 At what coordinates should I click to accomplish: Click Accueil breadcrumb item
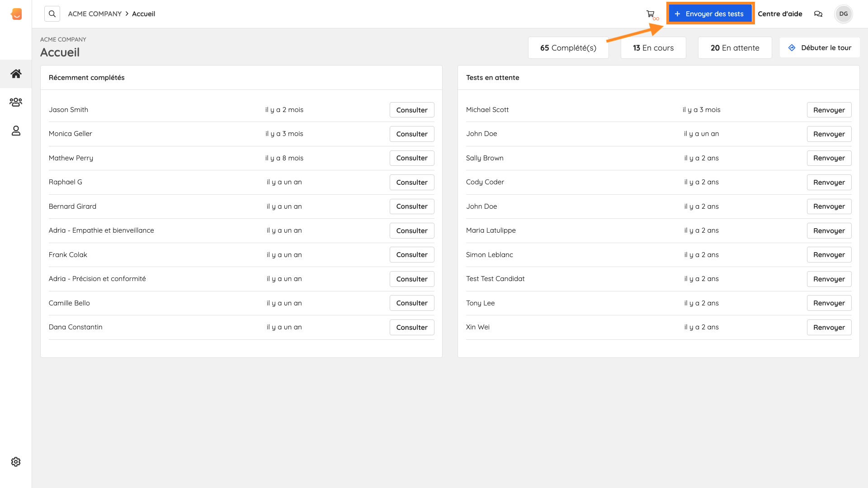pyautogui.click(x=143, y=14)
